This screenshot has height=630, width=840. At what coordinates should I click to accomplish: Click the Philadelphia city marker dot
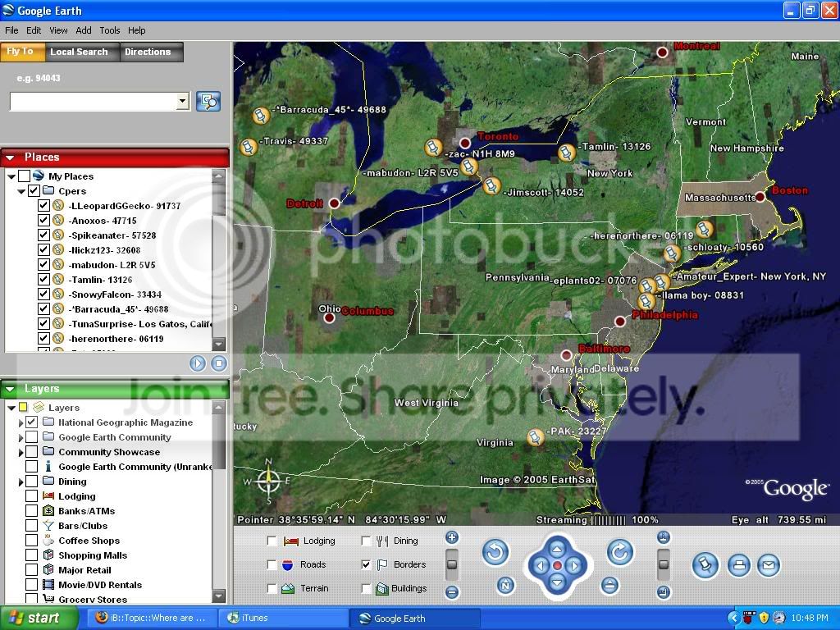[620, 322]
